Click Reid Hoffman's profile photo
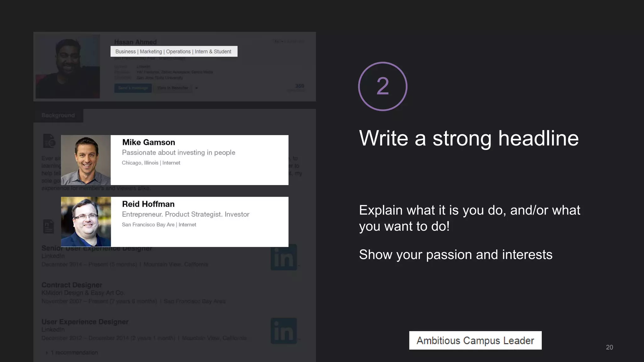The height and width of the screenshot is (362, 644). [86, 222]
